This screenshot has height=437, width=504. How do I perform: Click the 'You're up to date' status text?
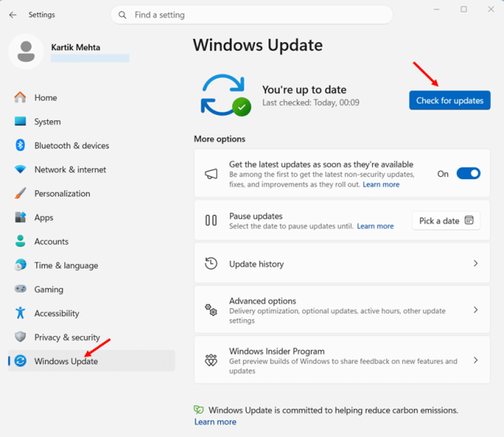click(x=304, y=89)
